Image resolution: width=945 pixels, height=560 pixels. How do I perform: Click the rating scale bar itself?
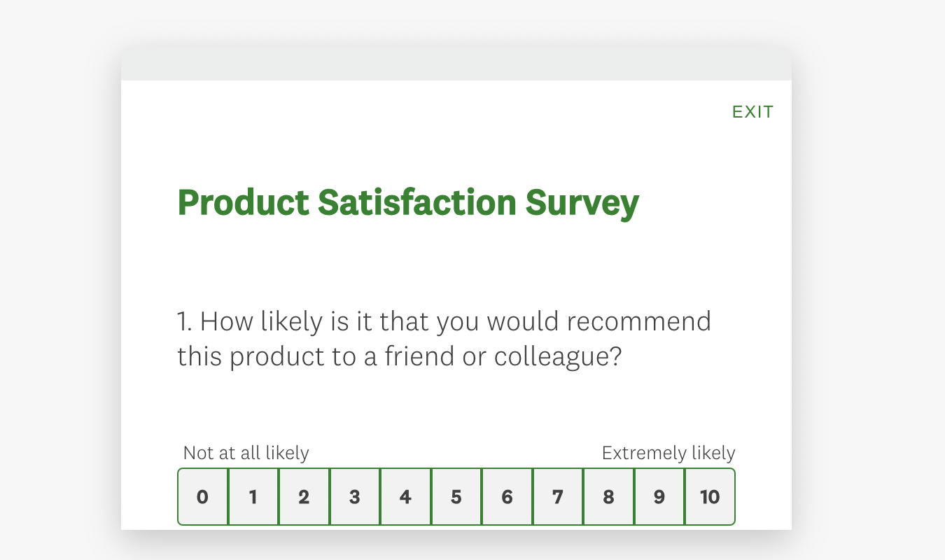point(456,496)
